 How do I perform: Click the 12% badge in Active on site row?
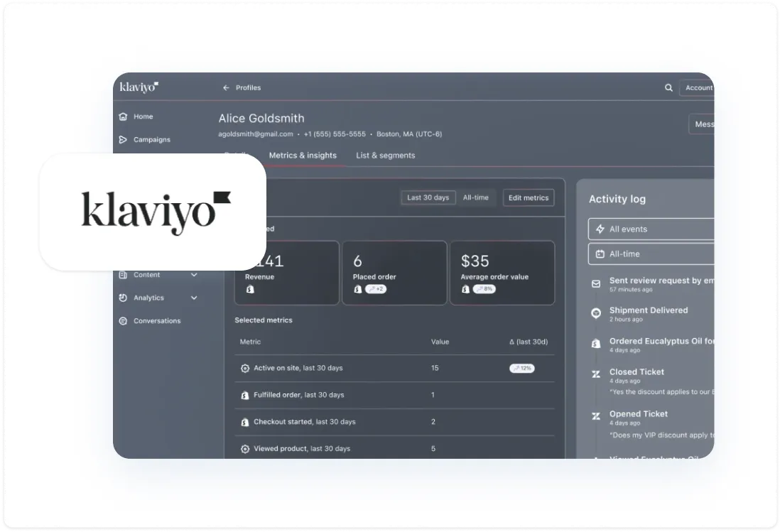tap(522, 369)
